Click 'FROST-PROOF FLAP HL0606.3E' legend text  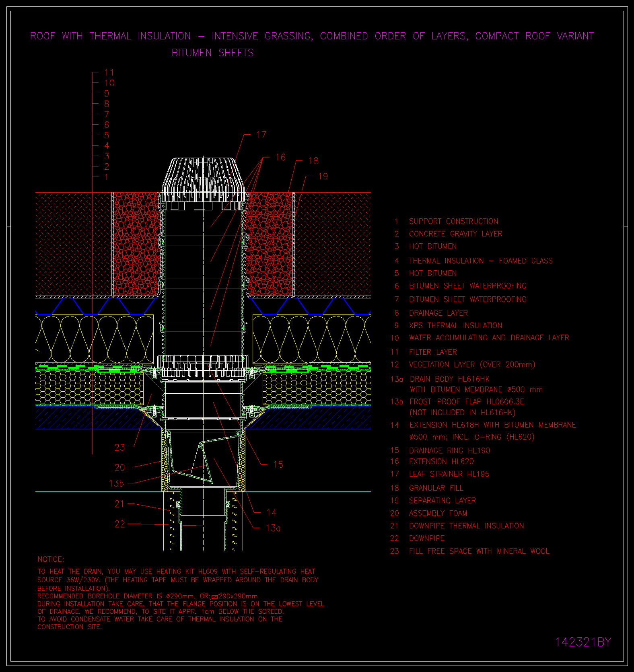tap(467, 402)
